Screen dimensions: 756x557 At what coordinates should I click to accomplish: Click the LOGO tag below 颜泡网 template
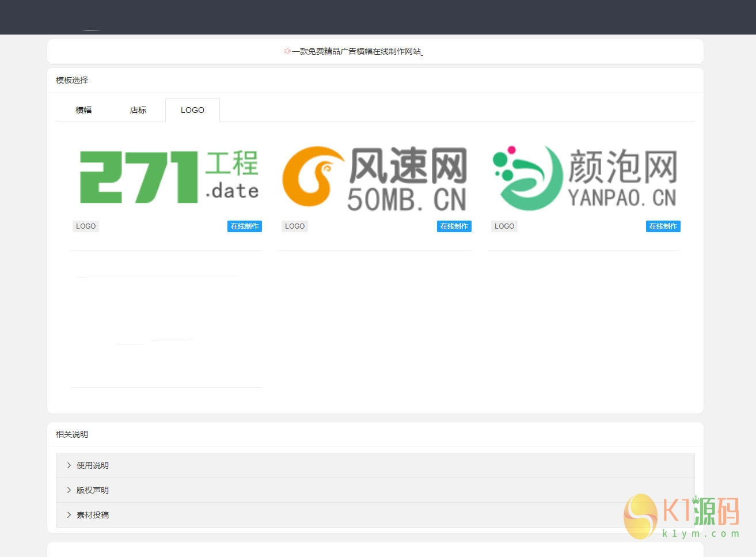tap(504, 226)
